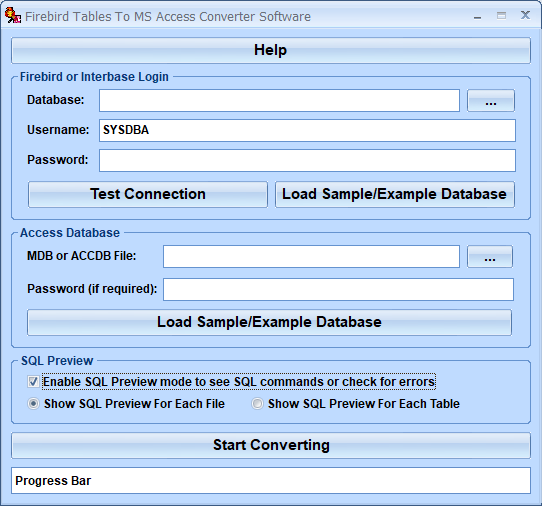Image resolution: width=542 pixels, height=506 pixels.
Task: Minimize the converter window
Action: pyautogui.click(x=477, y=16)
